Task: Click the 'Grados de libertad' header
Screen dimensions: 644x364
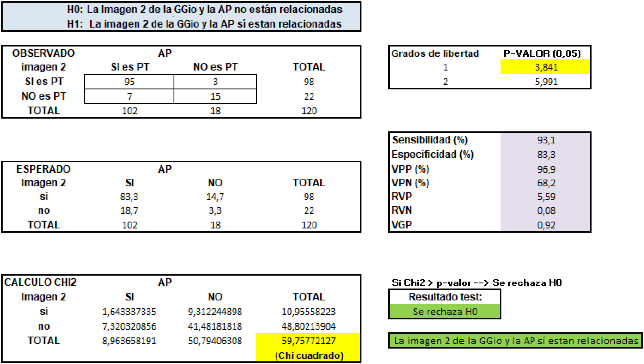Action: [435, 53]
